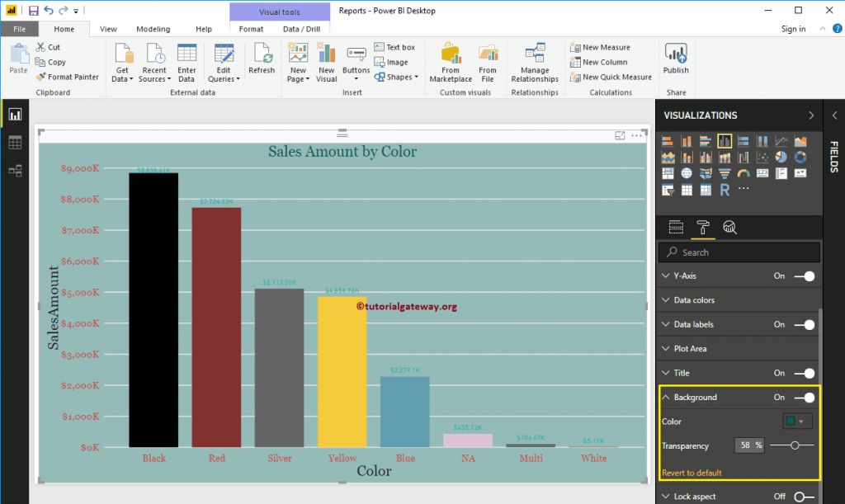Toggle off Data labels
845x504 pixels.
point(804,324)
